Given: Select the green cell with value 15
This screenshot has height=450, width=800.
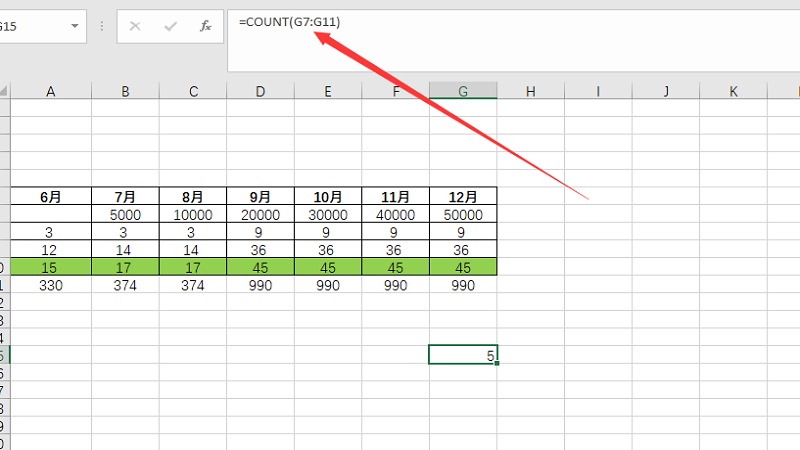Looking at the screenshot, I should tap(51, 267).
